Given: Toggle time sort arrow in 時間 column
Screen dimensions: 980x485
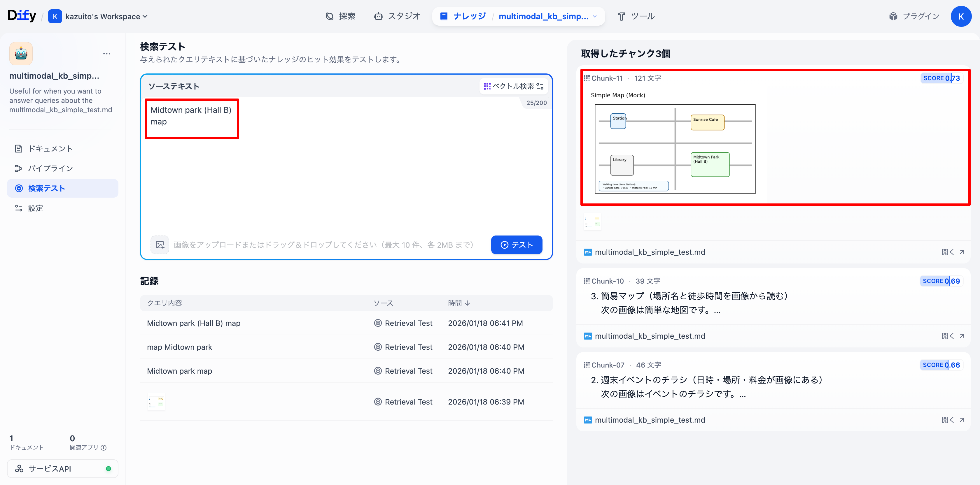Looking at the screenshot, I should point(468,303).
